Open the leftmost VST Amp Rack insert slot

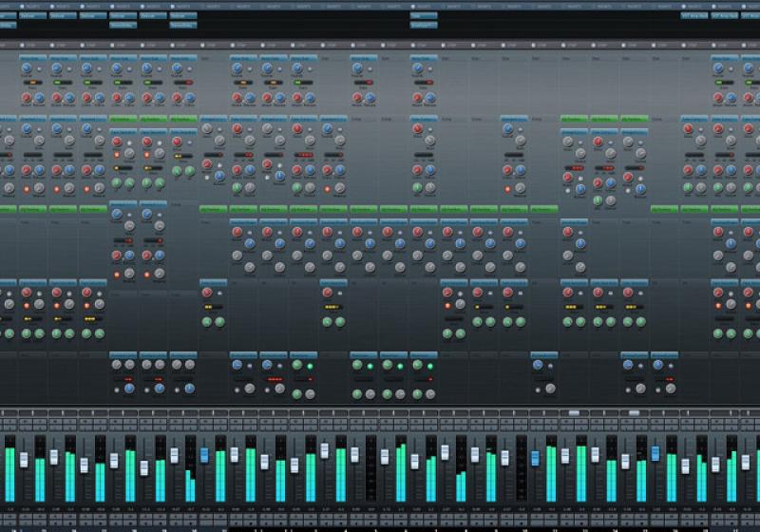point(694,16)
